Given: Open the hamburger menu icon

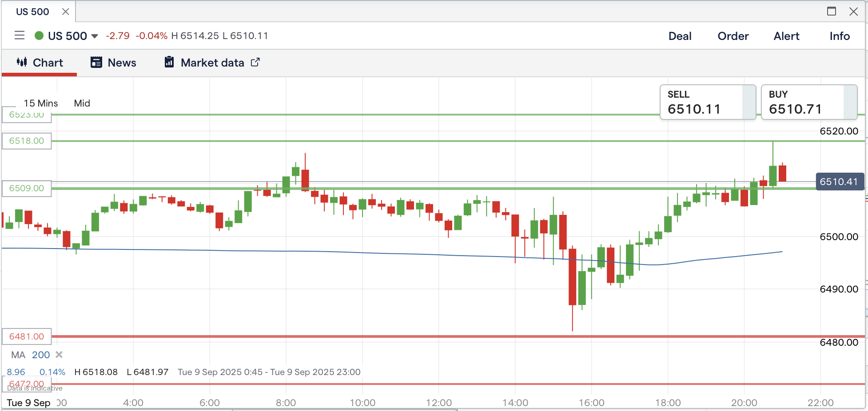Looking at the screenshot, I should [x=20, y=36].
